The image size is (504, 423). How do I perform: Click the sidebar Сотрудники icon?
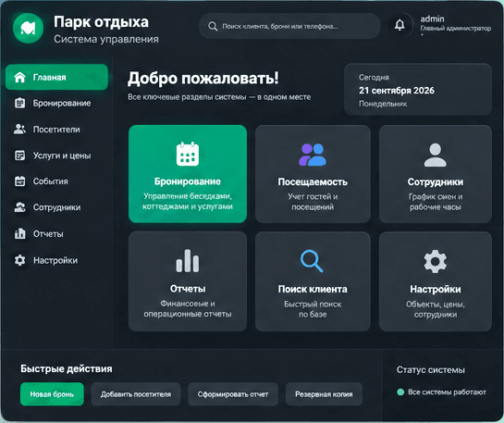[x=20, y=207]
